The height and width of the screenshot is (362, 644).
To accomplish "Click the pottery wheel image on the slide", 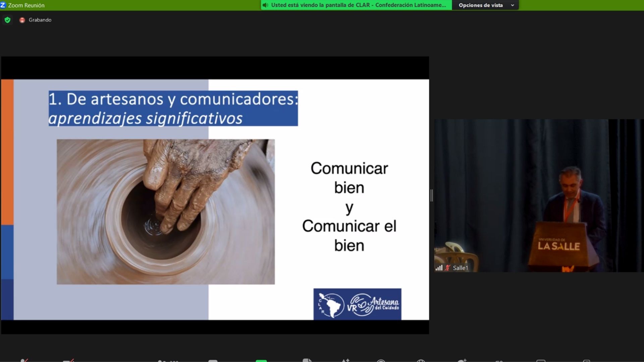I will pos(166,212).
